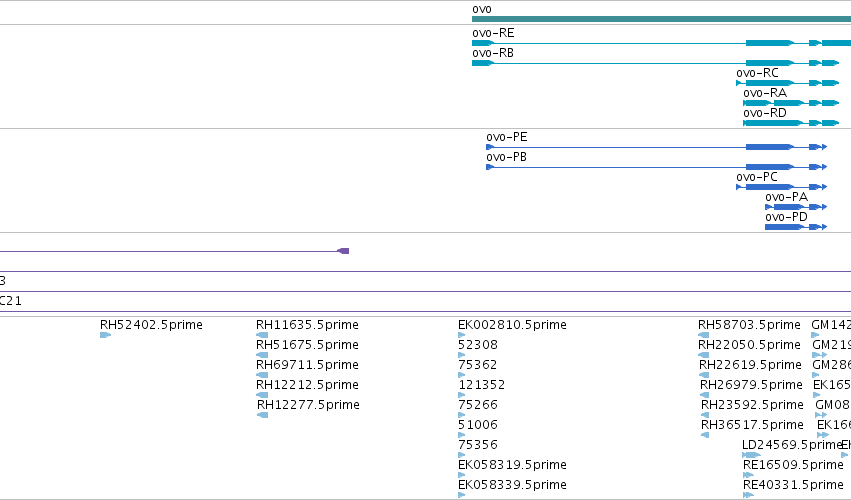Click the RH58703.5prime label
This screenshot has height=500, width=851.
pyautogui.click(x=749, y=325)
